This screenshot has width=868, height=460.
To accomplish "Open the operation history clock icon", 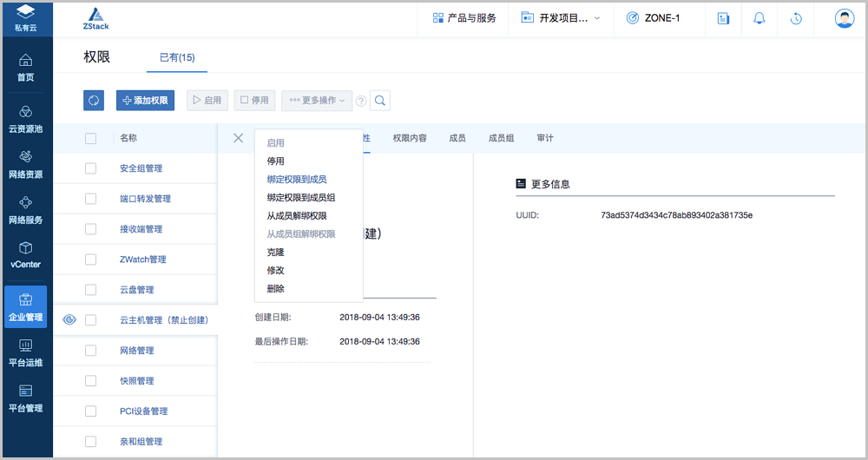I will pyautogui.click(x=796, y=18).
